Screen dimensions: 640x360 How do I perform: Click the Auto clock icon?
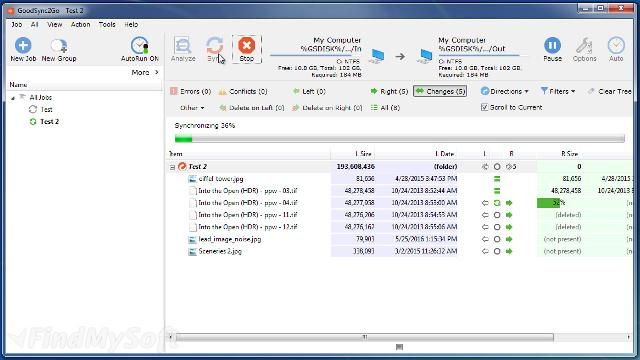(616, 45)
